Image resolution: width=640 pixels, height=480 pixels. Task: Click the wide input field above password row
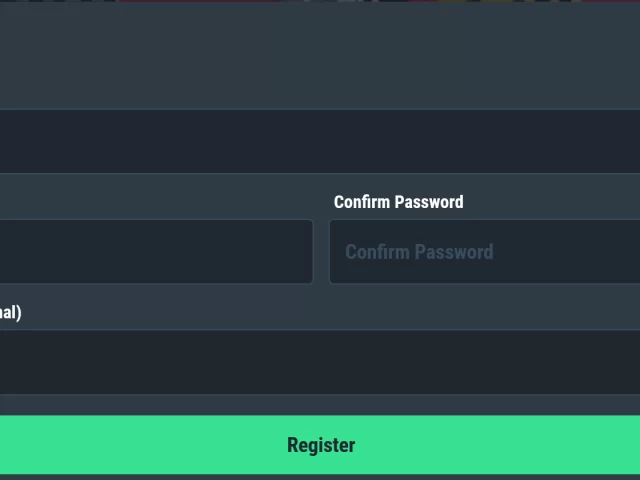coord(320,141)
